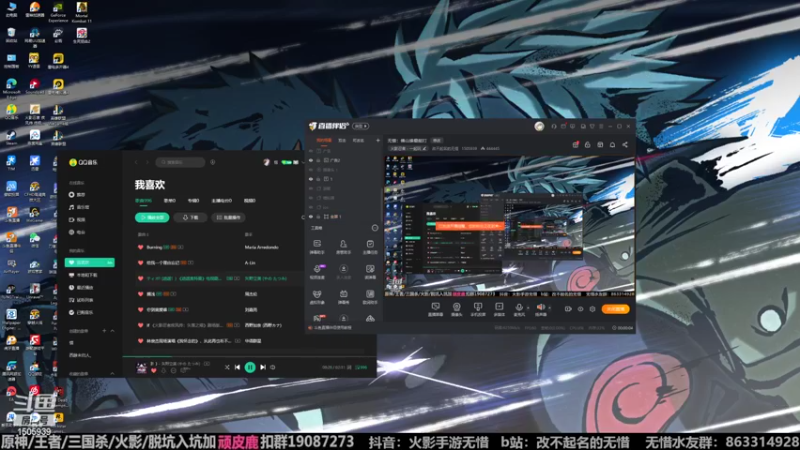
Task: Click the 批量操作 button
Action: [x=229, y=217]
